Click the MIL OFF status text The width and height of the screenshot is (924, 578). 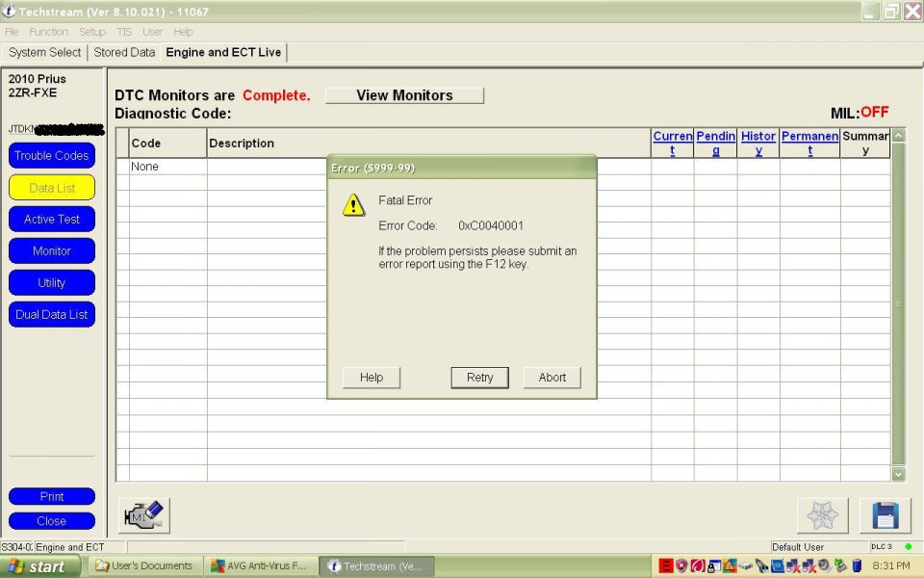(860, 113)
